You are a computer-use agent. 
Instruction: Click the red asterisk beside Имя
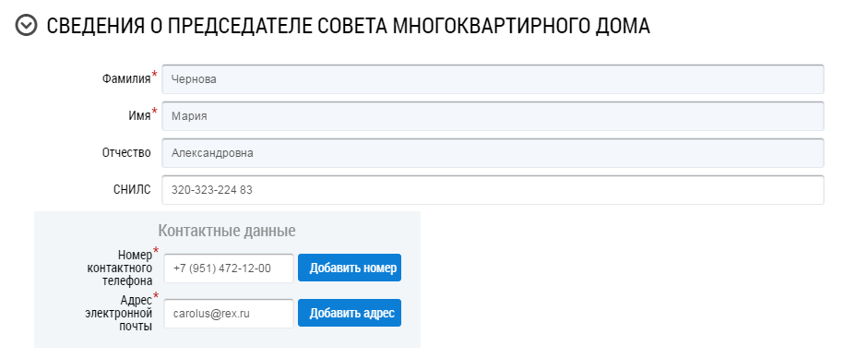[x=154, y=112]
